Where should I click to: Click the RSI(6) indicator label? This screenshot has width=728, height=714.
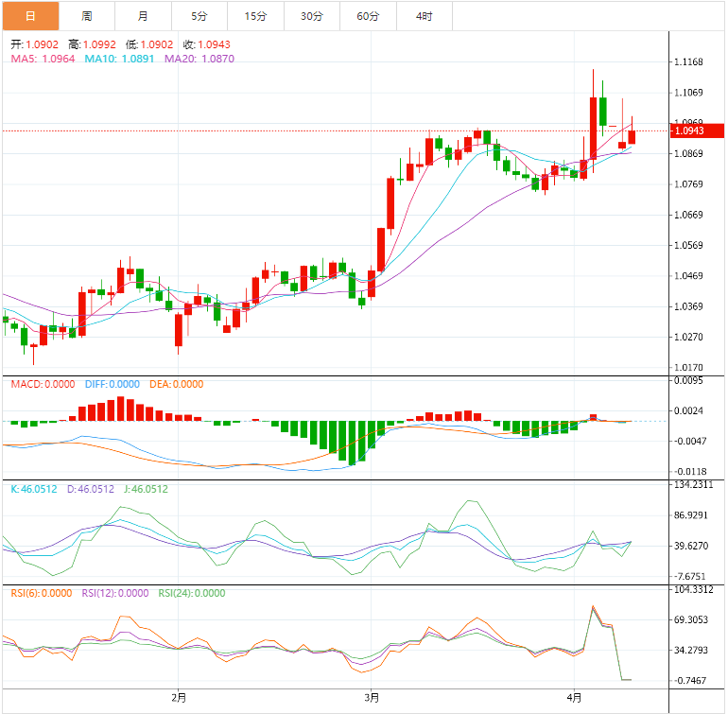tap(43, 594)
